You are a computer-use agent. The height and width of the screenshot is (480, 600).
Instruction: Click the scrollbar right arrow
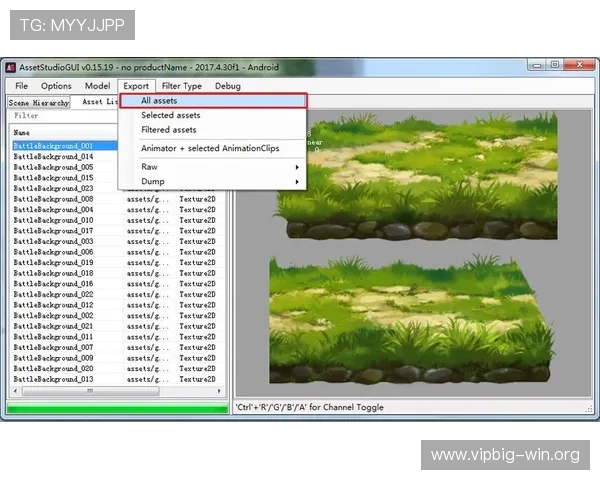(x=219, y=391)
